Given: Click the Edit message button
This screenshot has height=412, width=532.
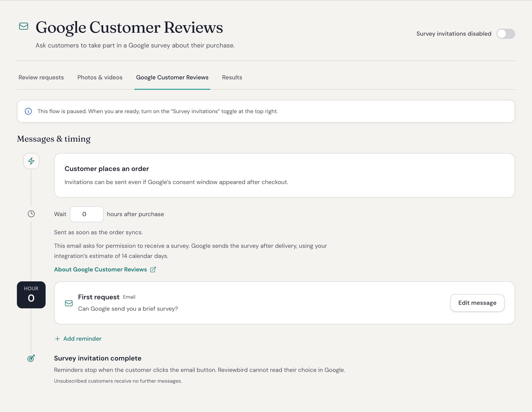Looking at the screenshot, I should 477,303.
